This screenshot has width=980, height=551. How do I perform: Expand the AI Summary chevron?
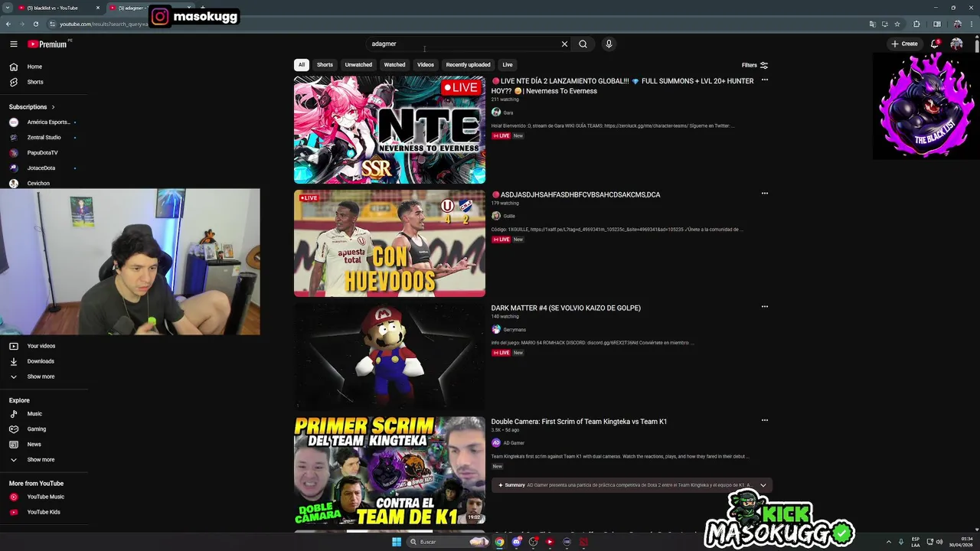click(763, 485)
